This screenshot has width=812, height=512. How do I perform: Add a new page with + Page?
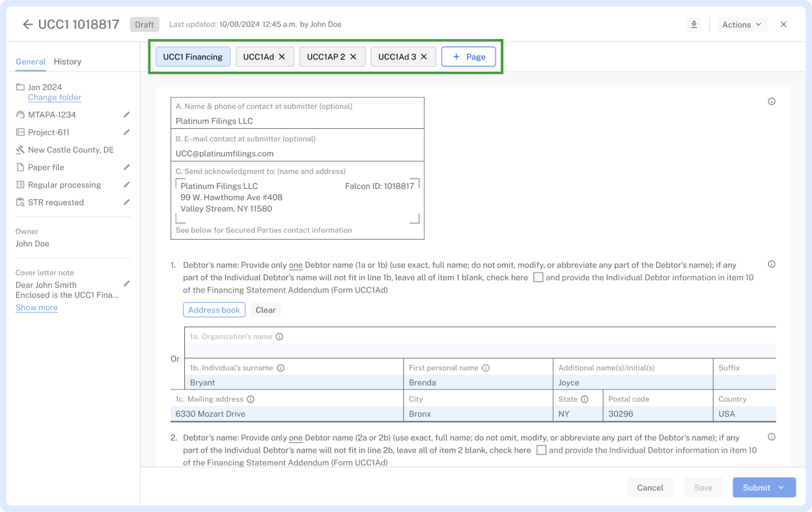point(469,57)
